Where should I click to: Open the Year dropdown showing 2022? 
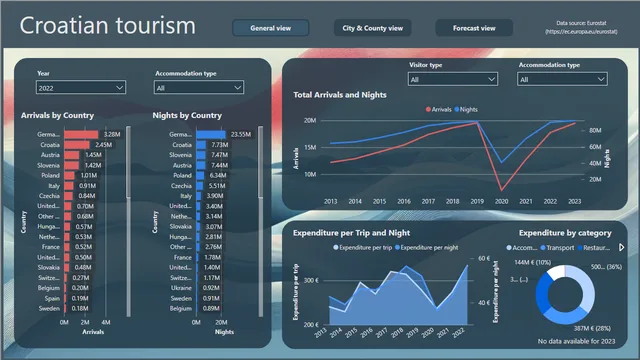click(x=81, y=88)
